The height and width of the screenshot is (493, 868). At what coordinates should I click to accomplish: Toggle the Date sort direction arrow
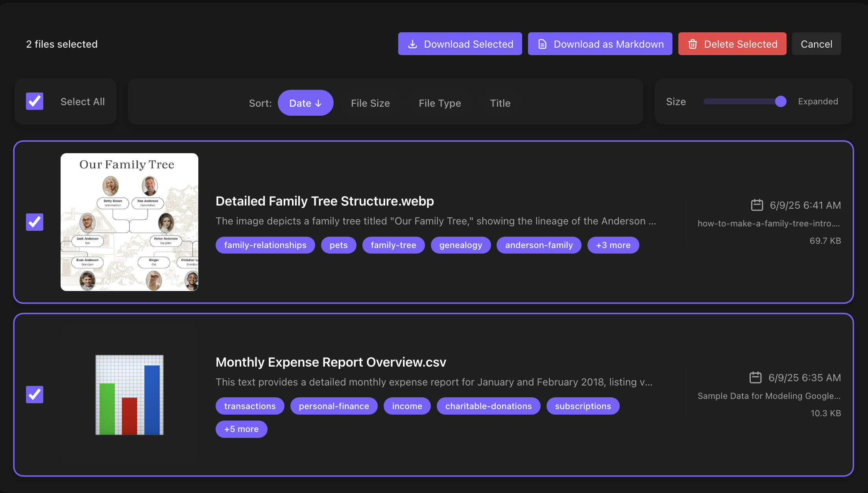point(318,103)
